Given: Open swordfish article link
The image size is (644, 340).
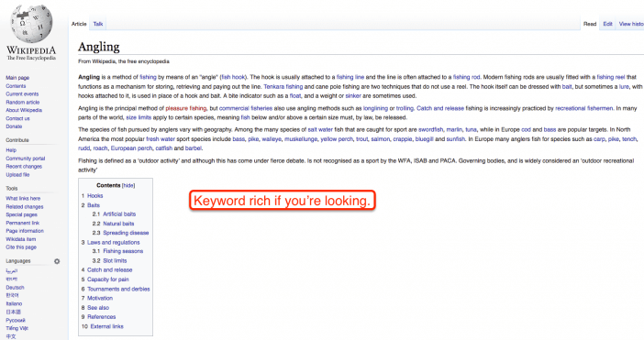Looking at the screenshot, I should click(x=431, y=129).
